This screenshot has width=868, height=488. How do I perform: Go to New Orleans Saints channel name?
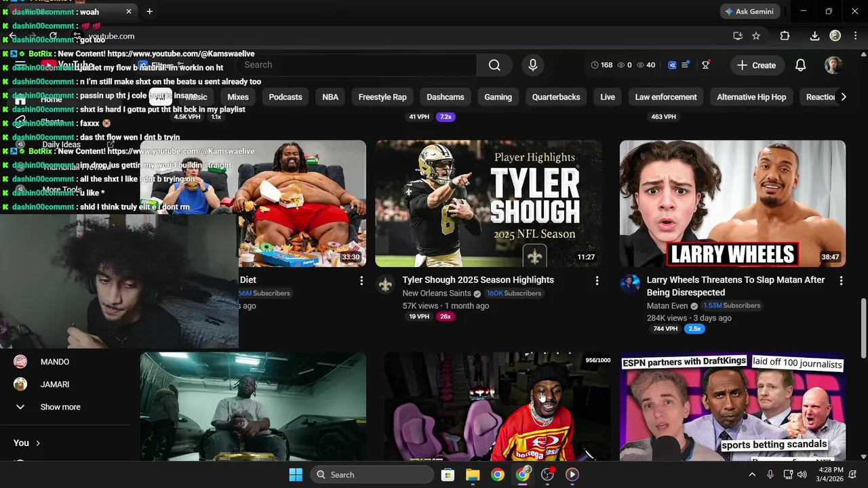(x=437, y=293)
